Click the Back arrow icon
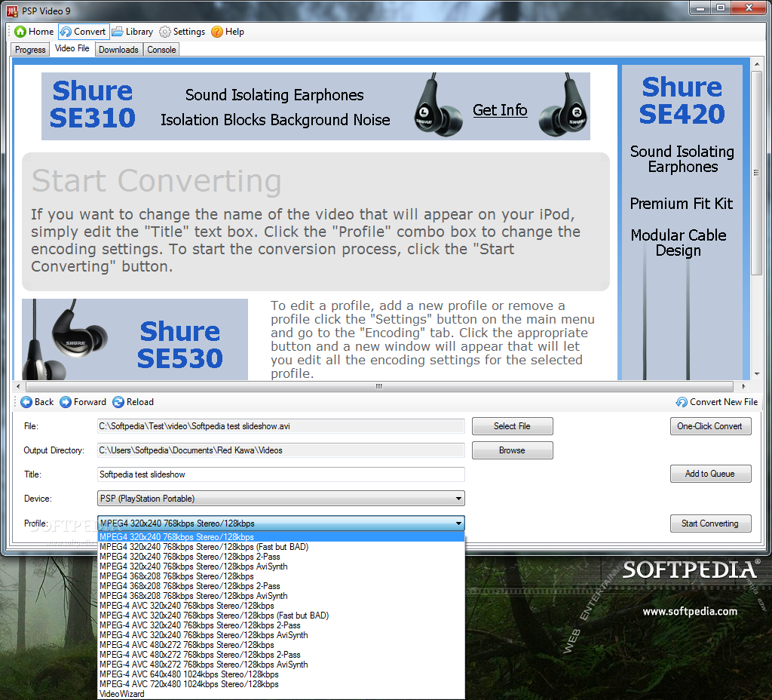Viewport: 772px width, 700px height. [26, 402]
